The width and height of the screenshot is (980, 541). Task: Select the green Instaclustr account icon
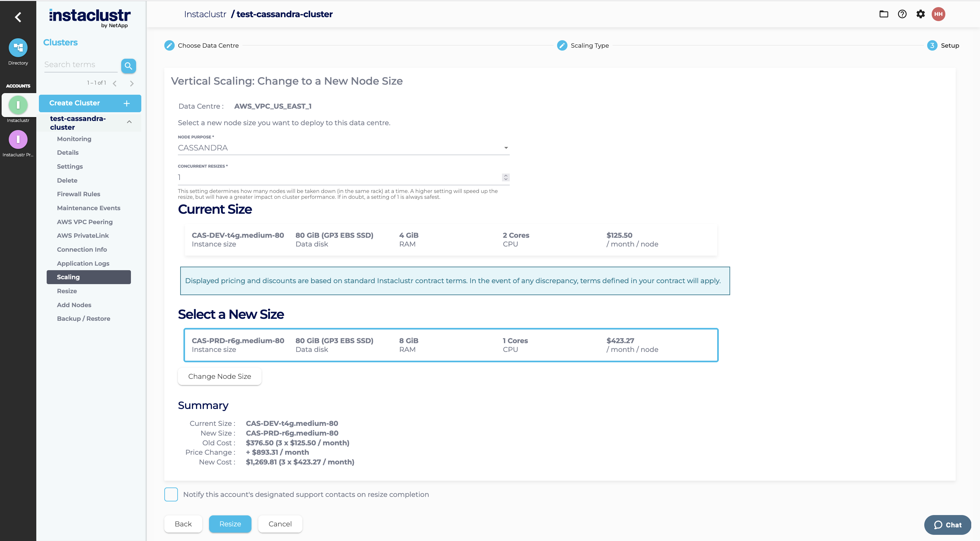[x=18, y=105]
